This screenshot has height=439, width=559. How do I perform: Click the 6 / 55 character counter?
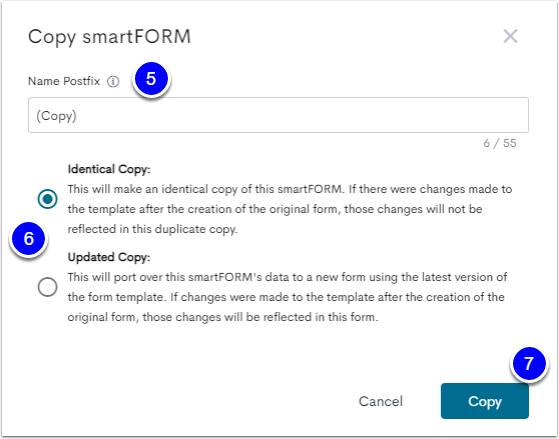pyautogui.click(x=500, y=143)
